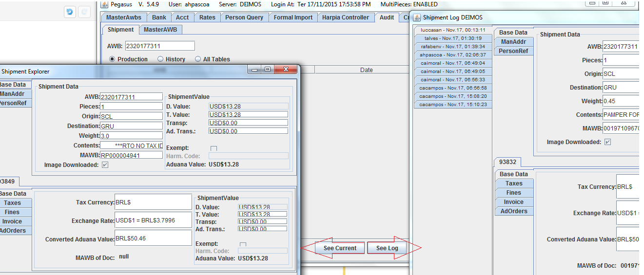Click Pieces field in Shipment Explorer
This screenshot has width=644, height=275.
click(x=131, y=107)
